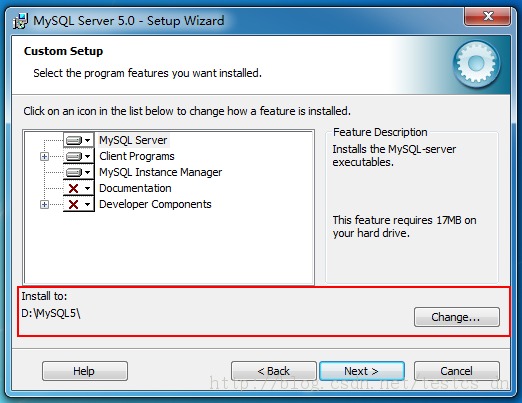This screenshot has height=403, width=522.
Task: Click the Next > button
Action: [x=362, y=371]
